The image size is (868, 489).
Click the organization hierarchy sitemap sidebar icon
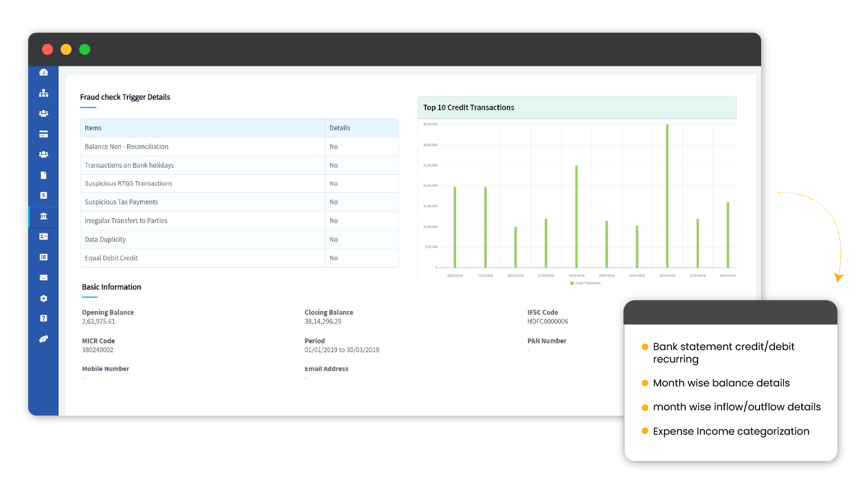43,93
